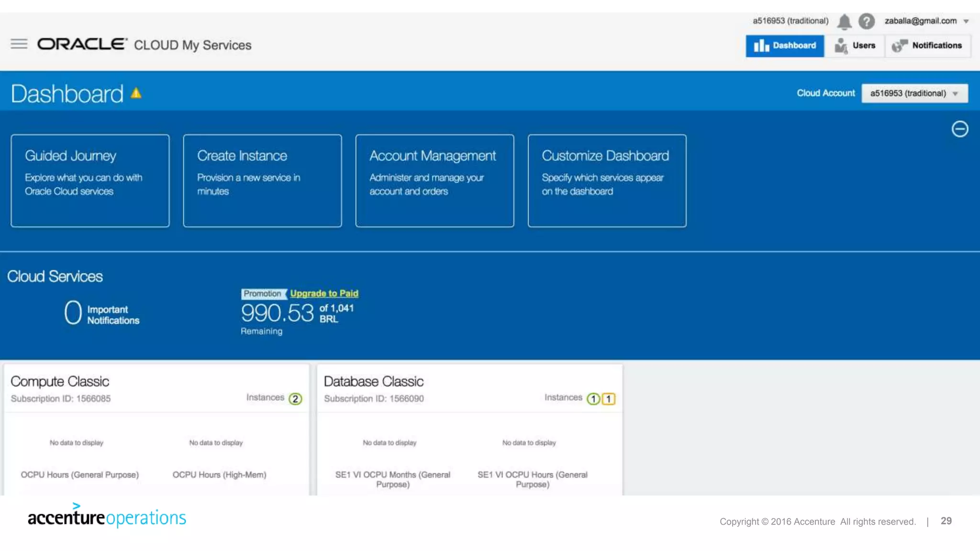Click the green Compute Classic instances badge
The height and width of the screenshot is (551, 980).
point(295,398)
